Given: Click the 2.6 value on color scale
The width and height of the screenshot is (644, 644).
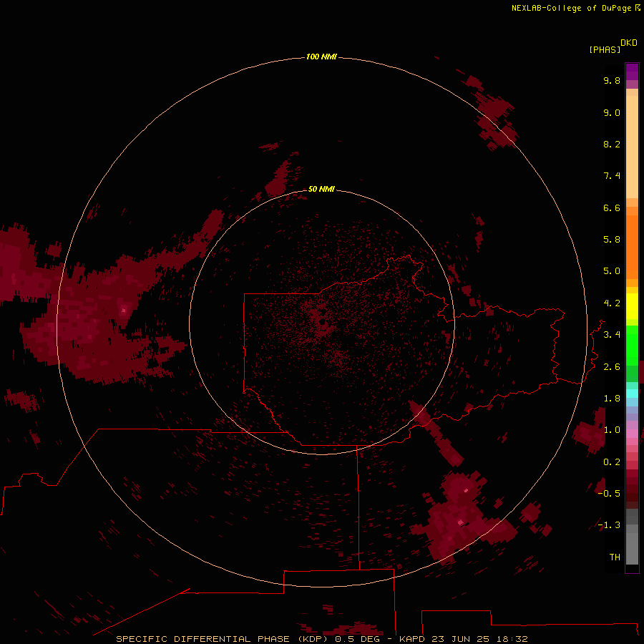Looking at the screenshot, I should pos(612,367).
